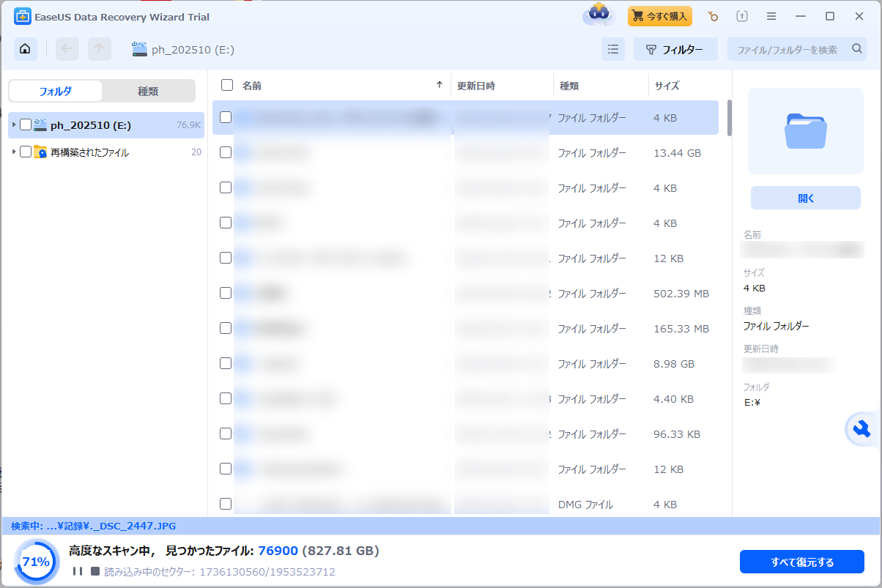Viewport: 882px width, 588px height.
Task: Click the E:¥ folder path value
Action: pos(754,402)
